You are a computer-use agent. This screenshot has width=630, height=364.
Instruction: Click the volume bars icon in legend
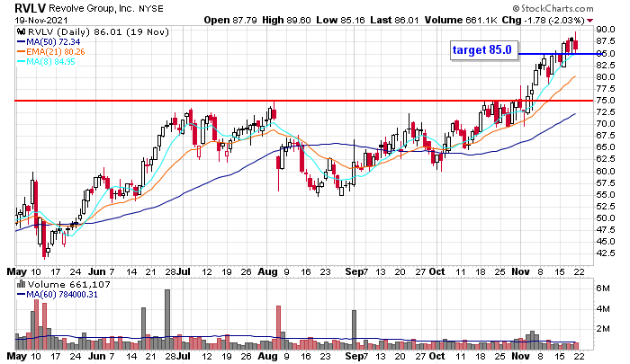22,285
